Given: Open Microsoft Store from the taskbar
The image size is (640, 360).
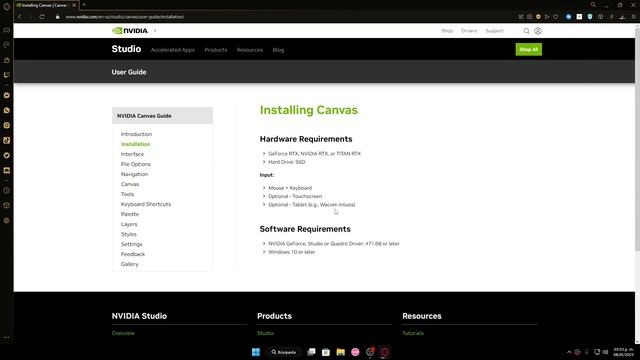Looking at the screenshot, I should click(326, 352).
